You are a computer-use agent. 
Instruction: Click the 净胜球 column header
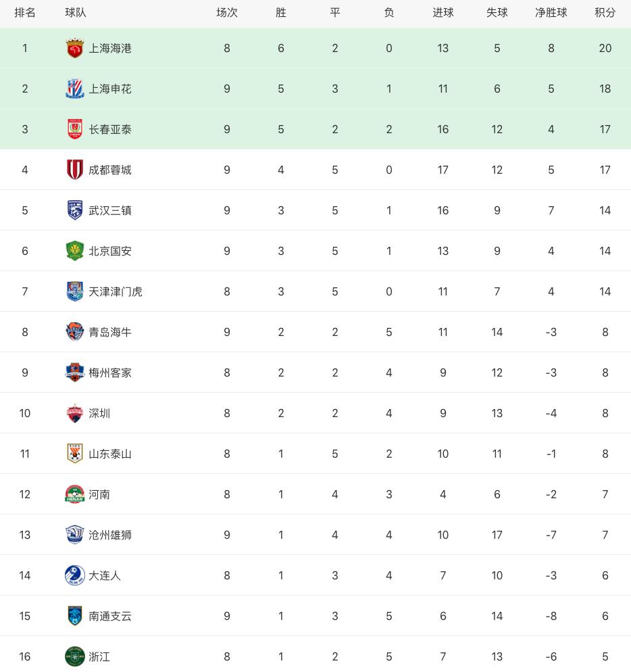pyautogui.click(x=551, y=13)
